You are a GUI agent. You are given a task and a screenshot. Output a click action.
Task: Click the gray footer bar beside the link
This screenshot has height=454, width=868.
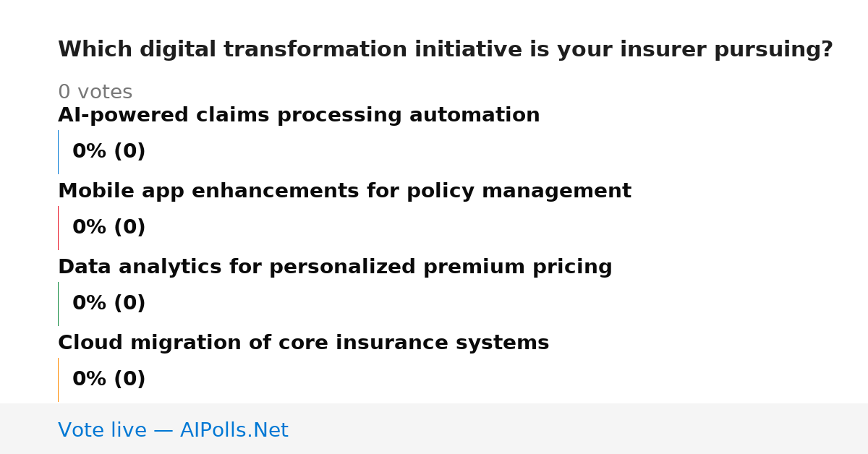579,429
